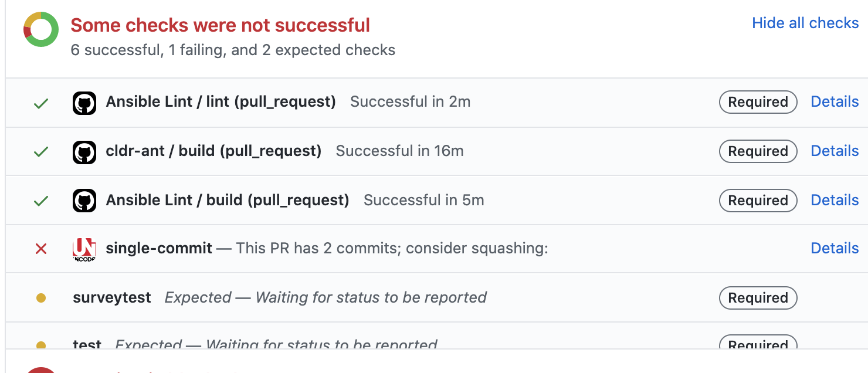Screen dimensions: 868x373
Task: Open Details for Ansible Lint / build
Action: tap(835, 200)
